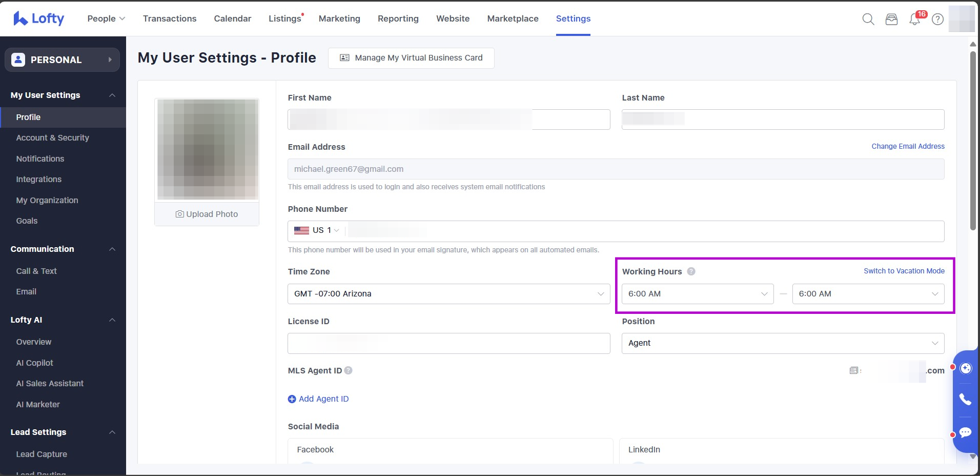Click the License ID input field
Screen dimensions: 980x476
448,343
